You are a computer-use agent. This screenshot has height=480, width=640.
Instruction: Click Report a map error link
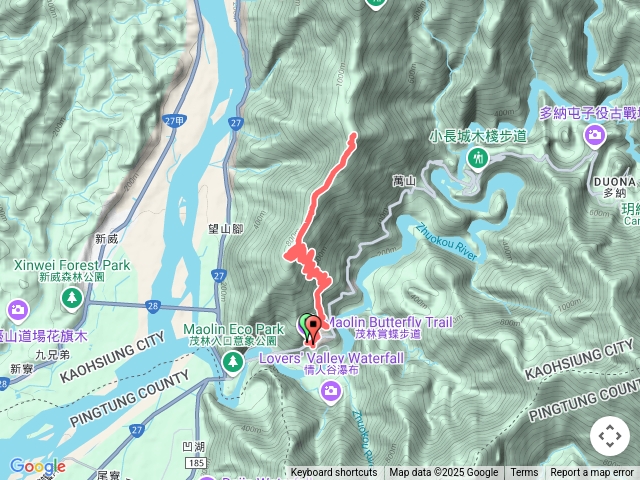pyautogui.click(x=591, y=473)
